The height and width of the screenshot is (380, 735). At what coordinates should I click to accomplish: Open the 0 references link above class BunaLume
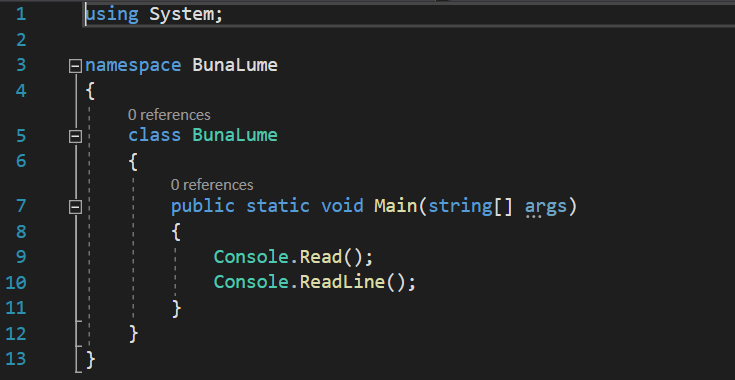[169, 115]
